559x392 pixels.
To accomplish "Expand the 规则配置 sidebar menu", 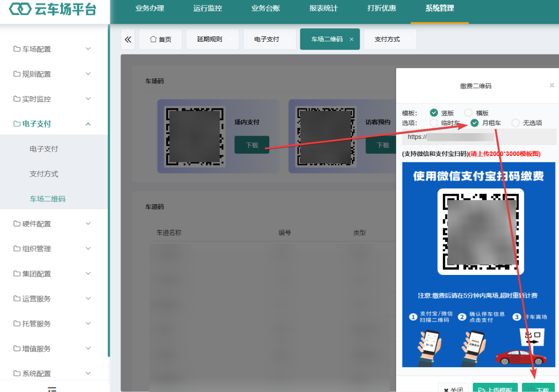I will tap(52, 74).
